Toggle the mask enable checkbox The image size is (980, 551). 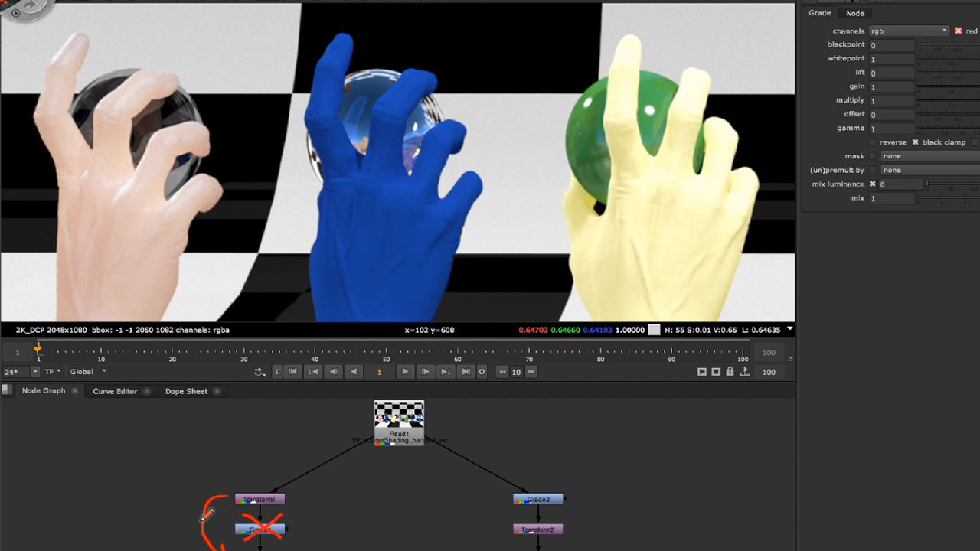pos(873,156)
